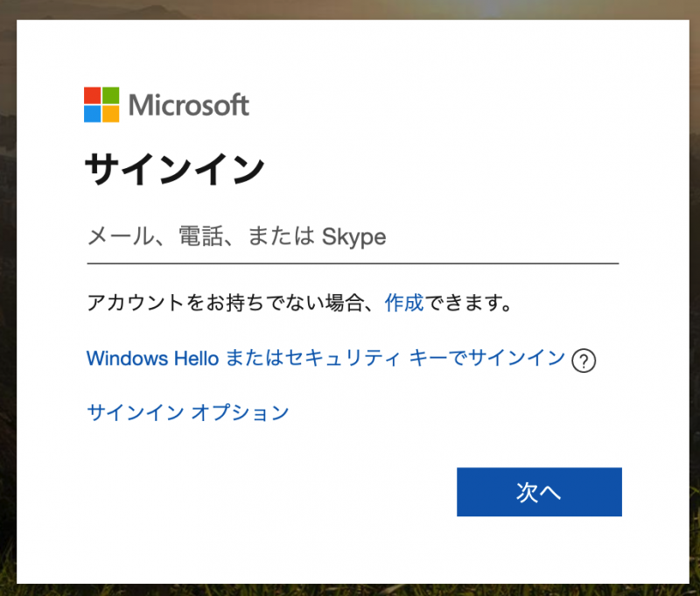Click the yellow square of Microsoft logo
Image resolution: width=700 pixels, height=596 pixels.
tap(111, 114)
